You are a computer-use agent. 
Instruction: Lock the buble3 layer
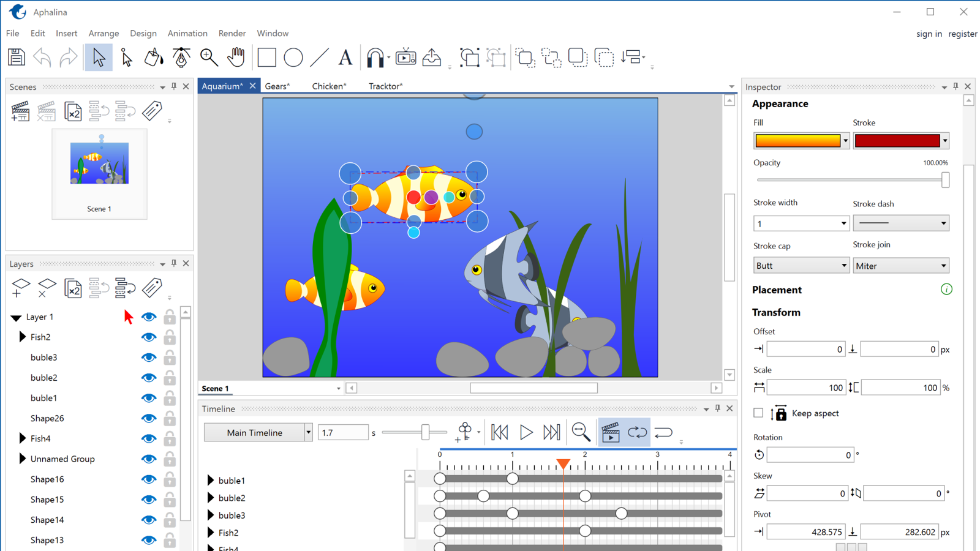point(170,358)
